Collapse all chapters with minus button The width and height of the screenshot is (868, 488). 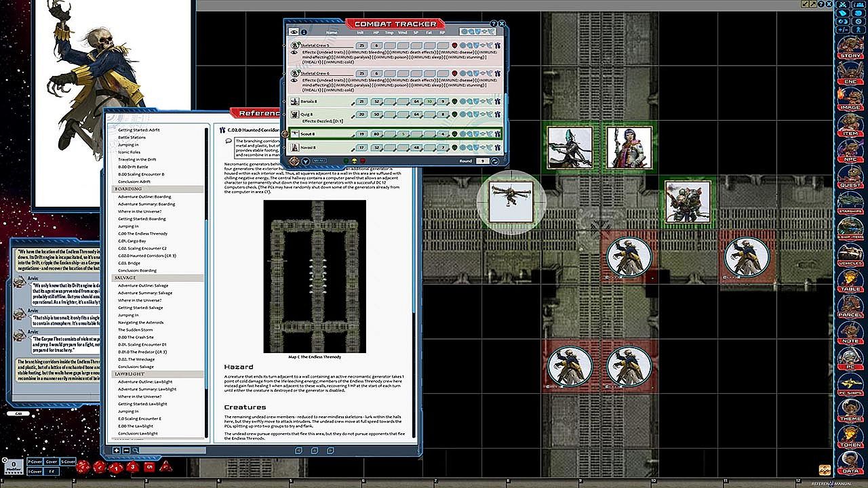125,450
